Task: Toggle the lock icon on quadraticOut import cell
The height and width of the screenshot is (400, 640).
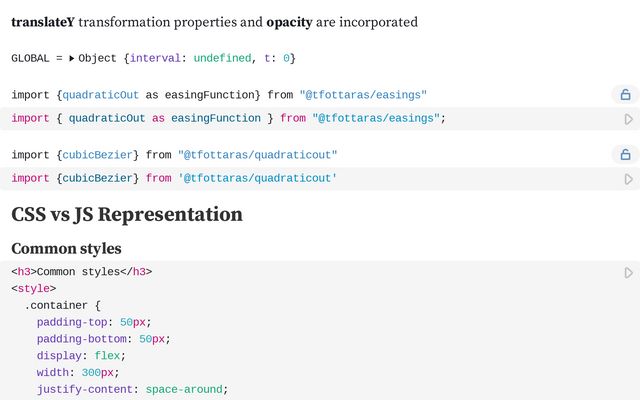Action: click(x=625, y=95)
